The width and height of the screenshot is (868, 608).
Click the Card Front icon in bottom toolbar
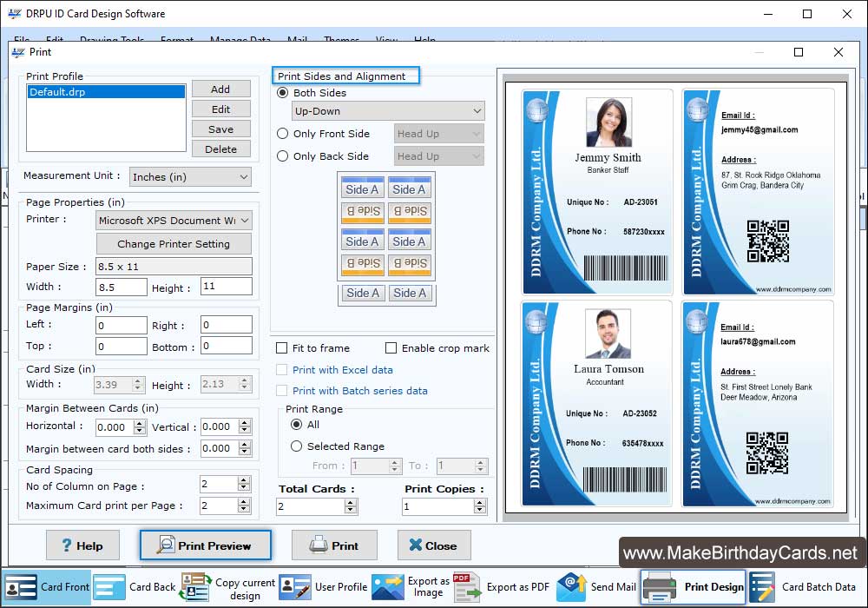point(21,587)
